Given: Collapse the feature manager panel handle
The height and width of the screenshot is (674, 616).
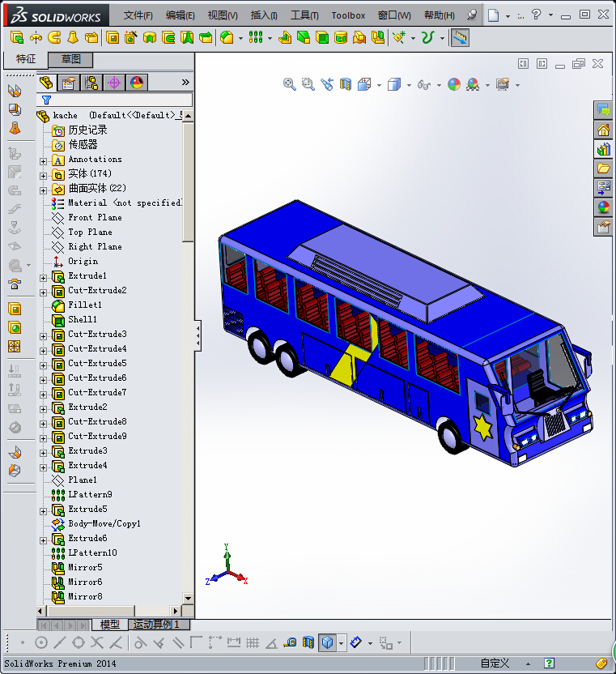Looking at the screenshot, I should [198, 335].
